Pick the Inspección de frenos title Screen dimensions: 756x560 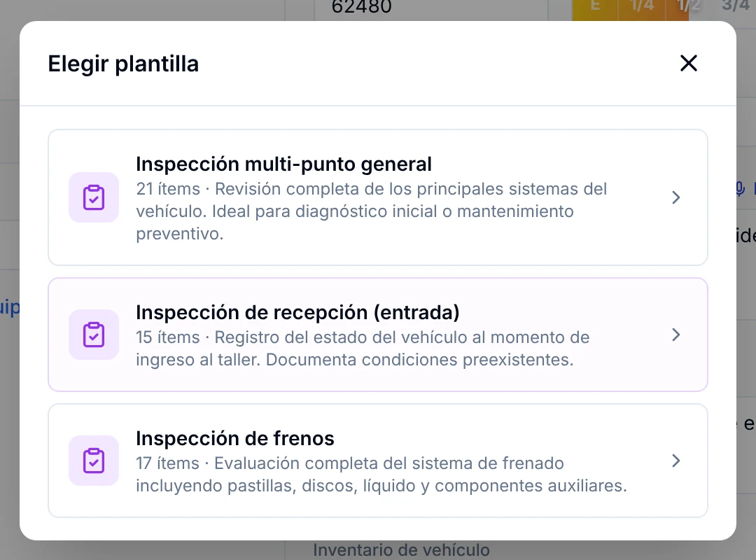(x=234, y=438)
